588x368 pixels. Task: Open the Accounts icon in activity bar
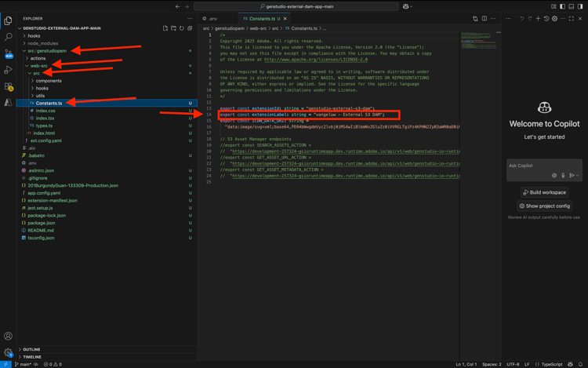tap(9, 336)
